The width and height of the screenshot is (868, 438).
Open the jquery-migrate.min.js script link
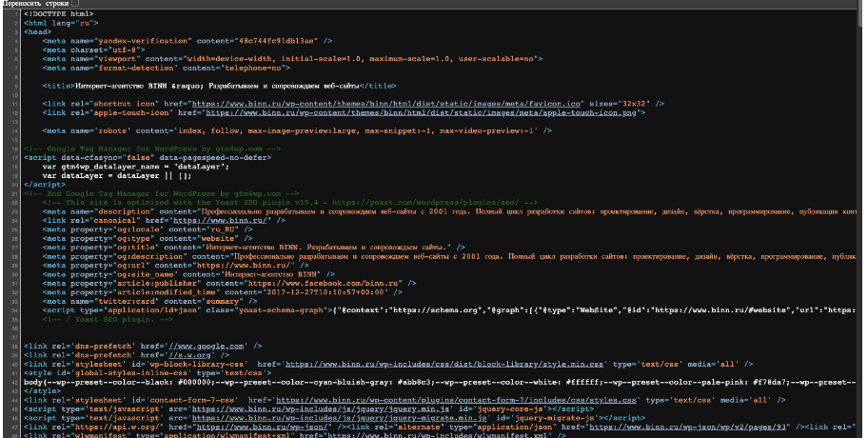click(x=340, y=418)
